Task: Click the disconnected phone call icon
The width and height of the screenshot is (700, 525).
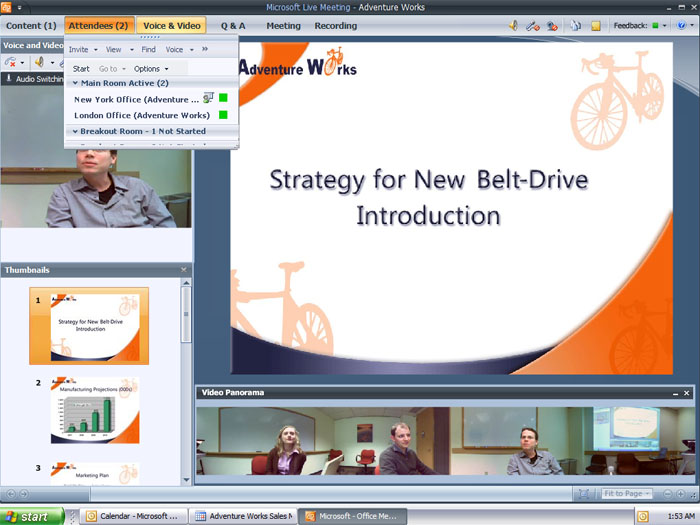Action: tap(10, 62)
